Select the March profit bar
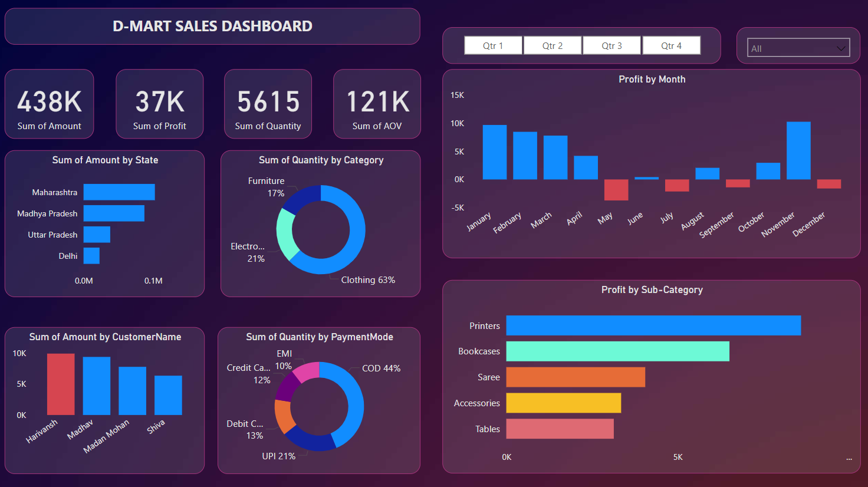868x487 pixels. click(555, 157)
